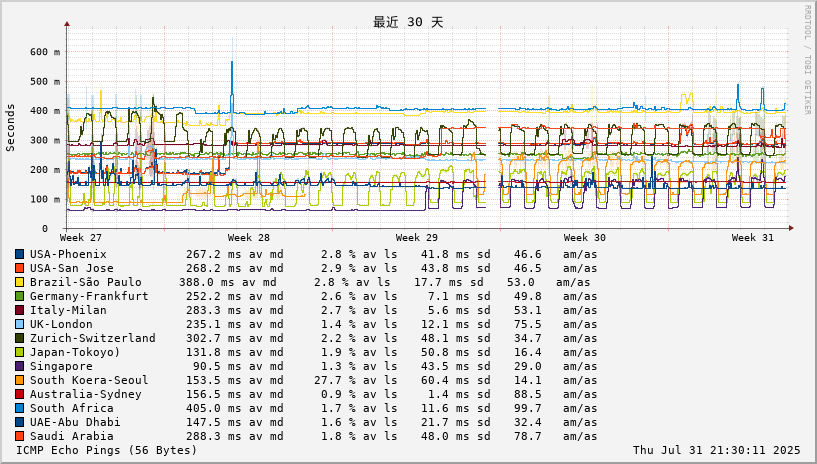
Task: Select the Zurich-Switzerland legend label
Action: 92,338
